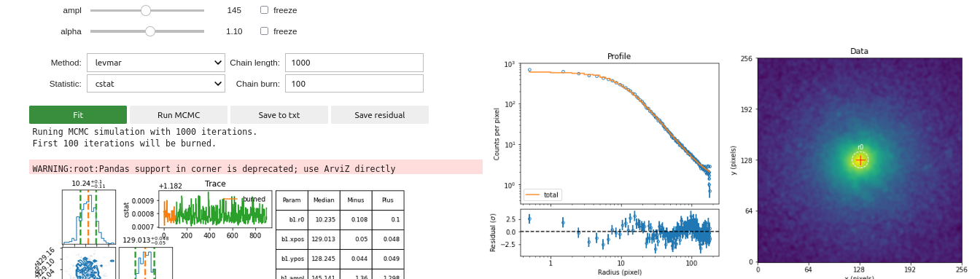
Task: Click the green Fit button
Action: click(78, 115)
